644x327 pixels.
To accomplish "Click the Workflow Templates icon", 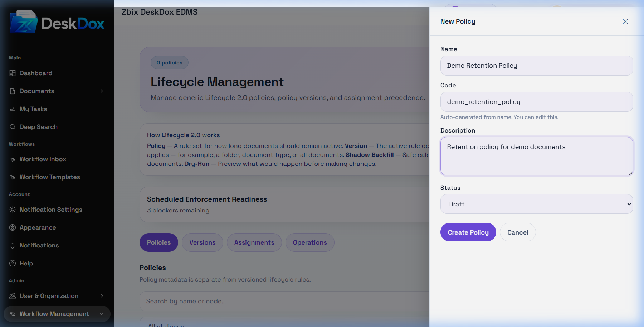I will coord(13,177).
